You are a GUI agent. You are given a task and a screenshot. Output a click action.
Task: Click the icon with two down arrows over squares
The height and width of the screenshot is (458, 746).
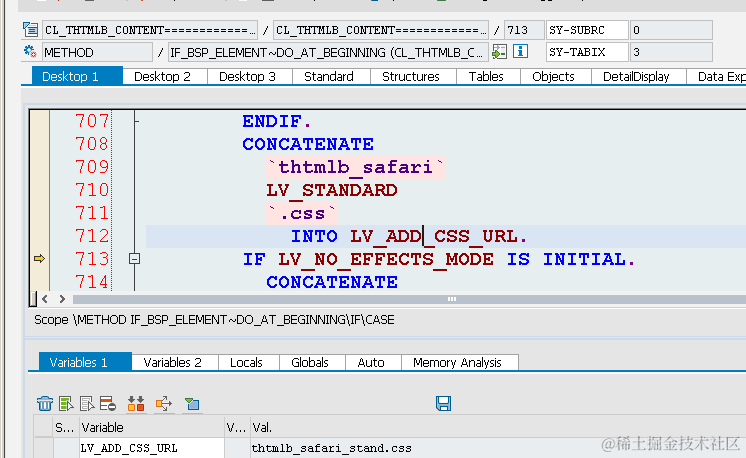pos(136,404)
